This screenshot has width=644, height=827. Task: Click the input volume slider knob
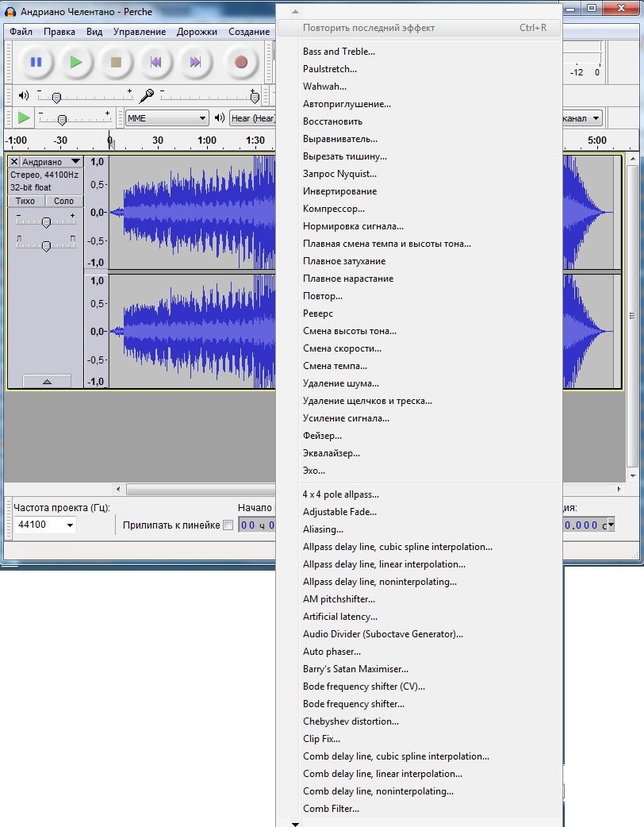pyautogui.click(x=255, y=98)
